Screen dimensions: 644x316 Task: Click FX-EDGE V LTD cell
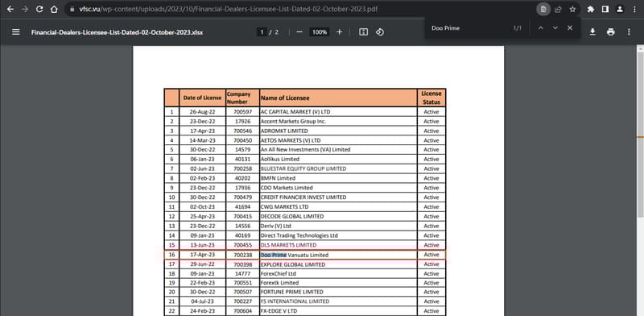pyautogui.click(x=338, y=311)
